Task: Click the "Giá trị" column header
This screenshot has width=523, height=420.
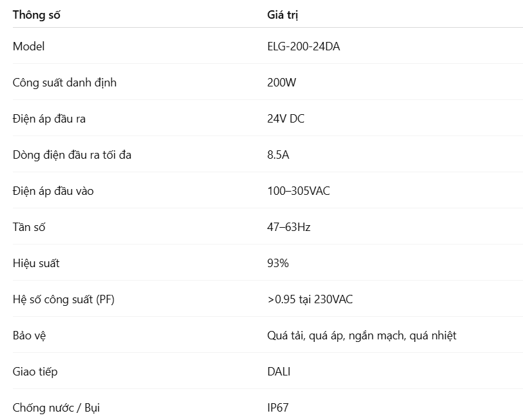Action: 282,14
